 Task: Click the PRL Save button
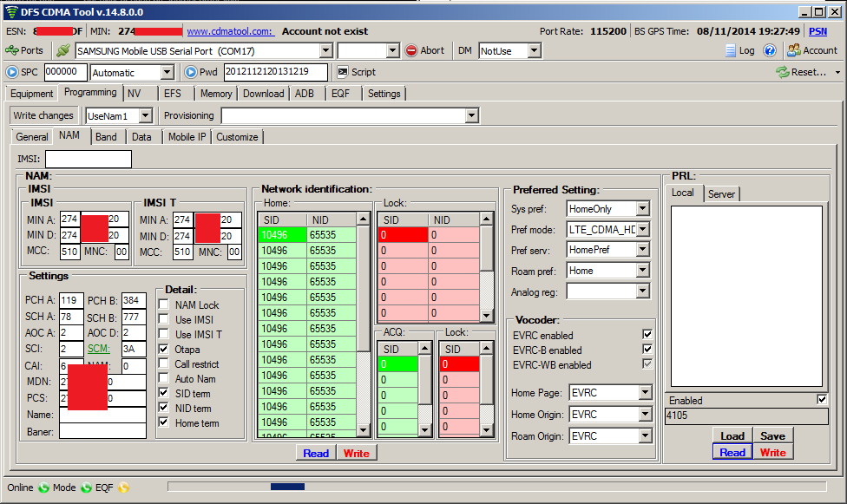coord(773,436)
